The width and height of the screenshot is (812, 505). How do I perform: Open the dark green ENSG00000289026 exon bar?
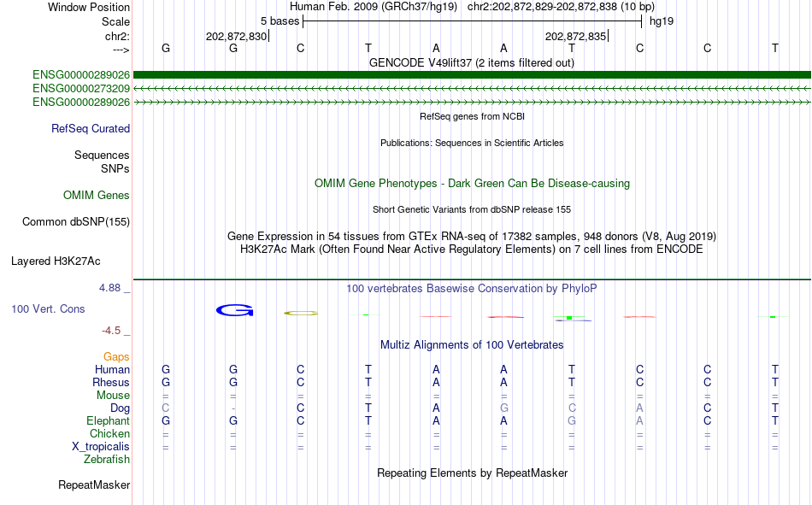472,74
